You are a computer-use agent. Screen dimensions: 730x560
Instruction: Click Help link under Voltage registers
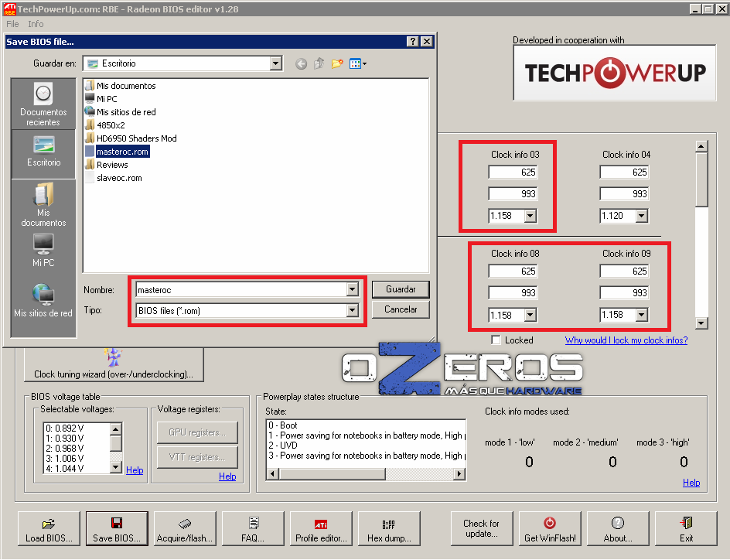227,476
